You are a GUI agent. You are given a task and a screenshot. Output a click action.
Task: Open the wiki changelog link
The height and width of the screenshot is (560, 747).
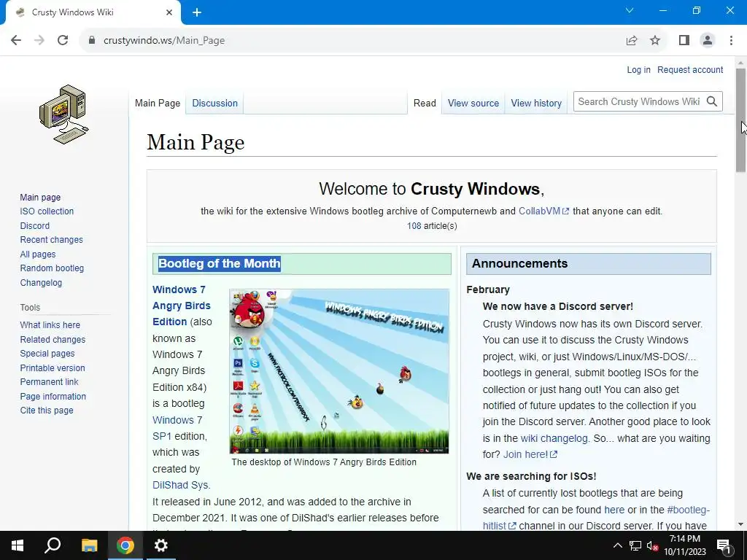tap(554, 438)
